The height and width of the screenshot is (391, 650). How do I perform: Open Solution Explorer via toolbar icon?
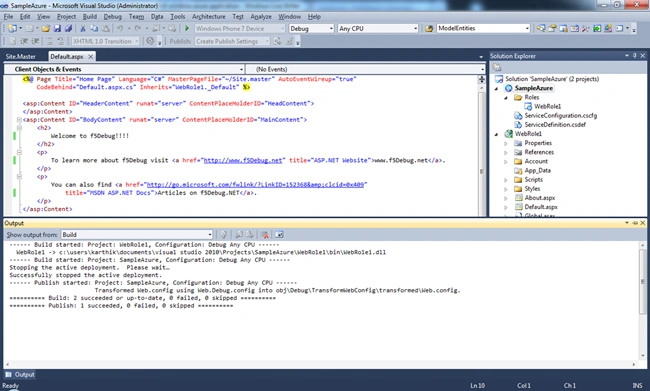pos(541,28)
